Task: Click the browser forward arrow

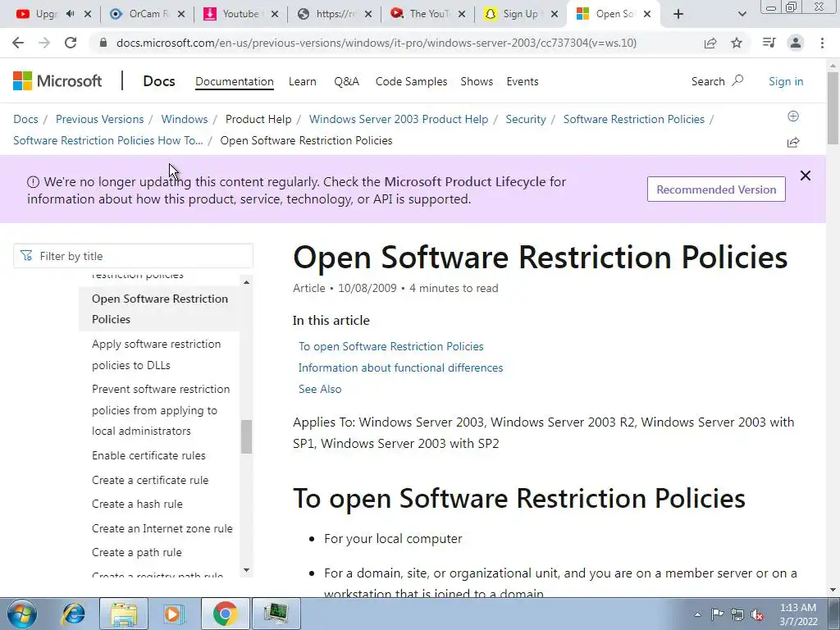Action: click(44, 43)
